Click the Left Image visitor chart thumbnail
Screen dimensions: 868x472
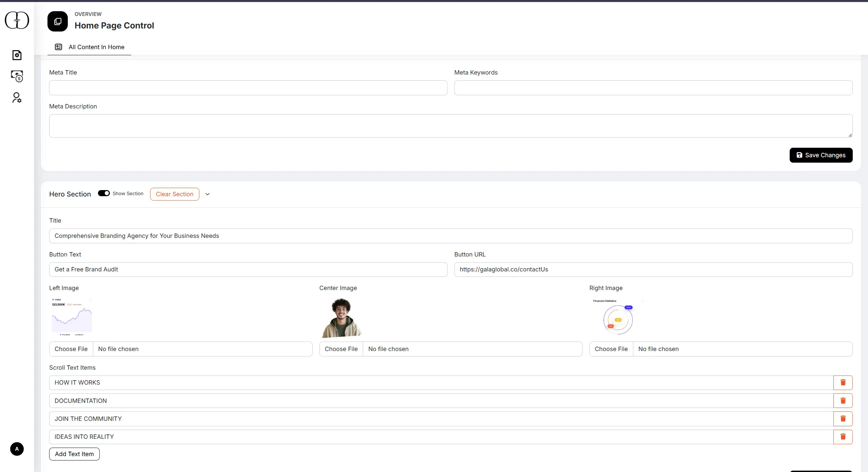point(72,317)
